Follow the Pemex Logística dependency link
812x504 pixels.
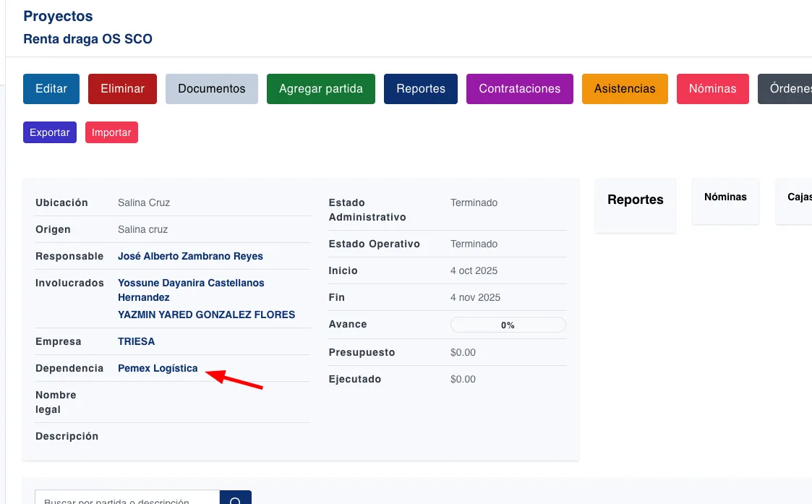click(158, 368)
